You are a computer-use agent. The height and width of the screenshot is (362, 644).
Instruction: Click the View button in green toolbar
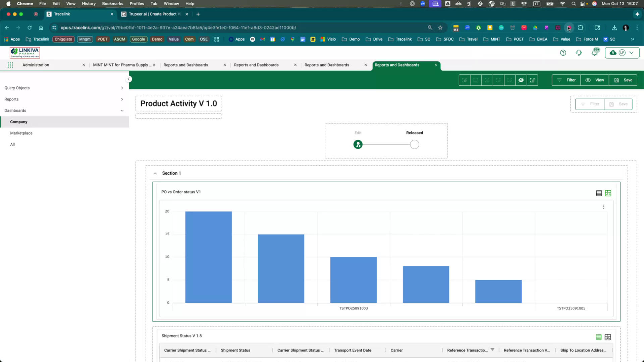pyautogui.click(x=595, y=80)
